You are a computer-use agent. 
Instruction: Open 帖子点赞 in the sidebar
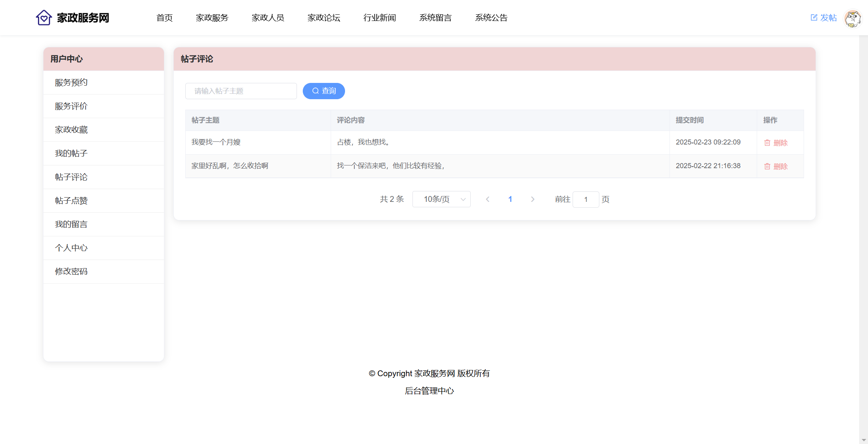71,201
